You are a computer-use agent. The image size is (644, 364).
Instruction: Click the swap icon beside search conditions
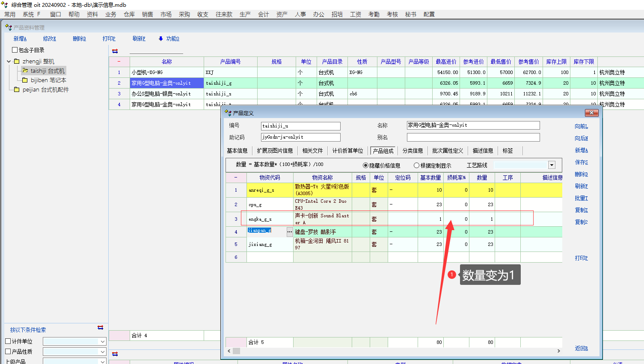coord(100,328)
